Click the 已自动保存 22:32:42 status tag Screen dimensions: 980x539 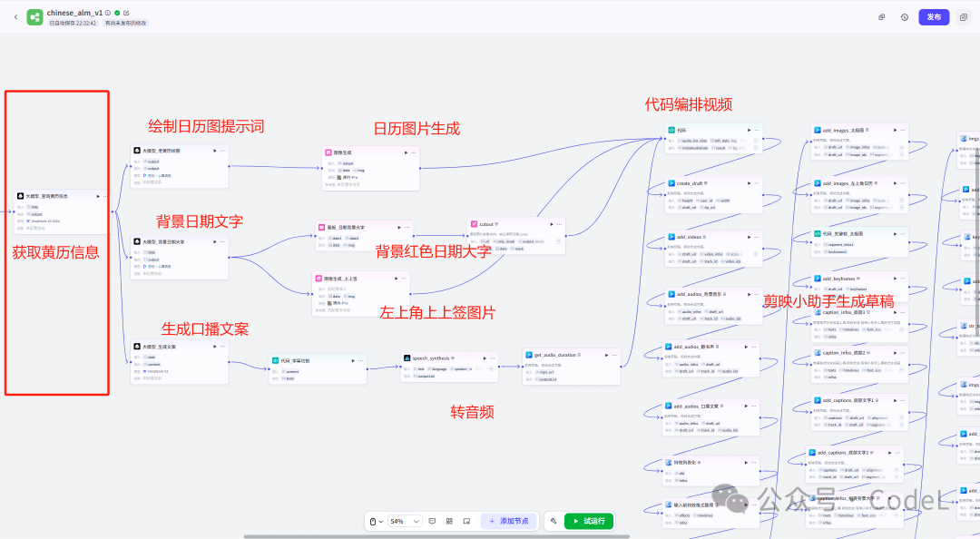(x=73, y=23)
